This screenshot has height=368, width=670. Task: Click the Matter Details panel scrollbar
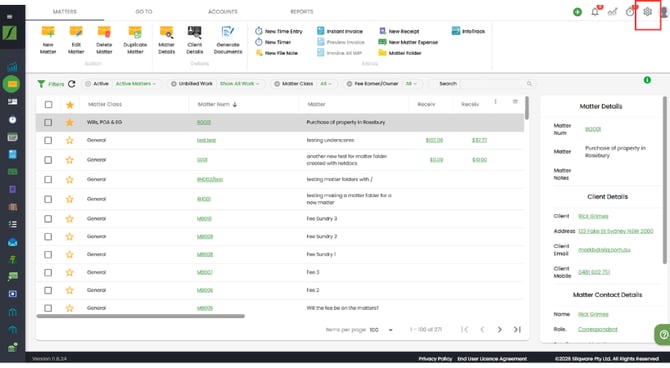coord(665,180)
